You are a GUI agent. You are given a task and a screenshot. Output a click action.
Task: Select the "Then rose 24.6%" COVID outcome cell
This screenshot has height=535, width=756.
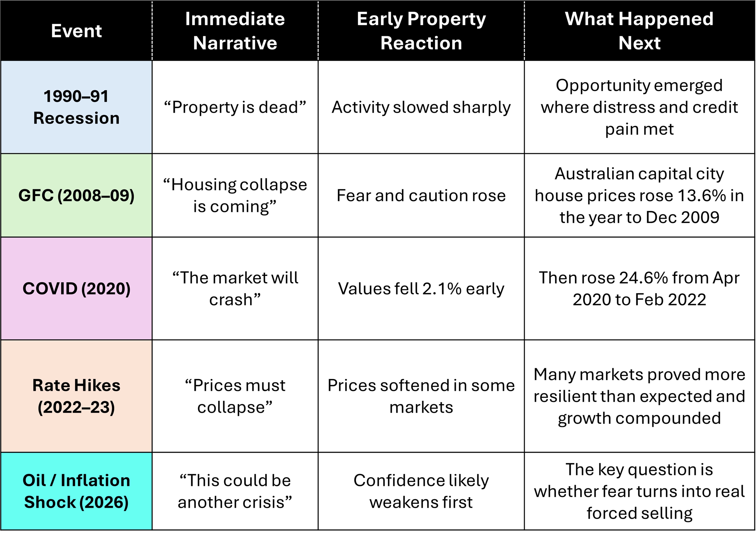pos(639,289)
